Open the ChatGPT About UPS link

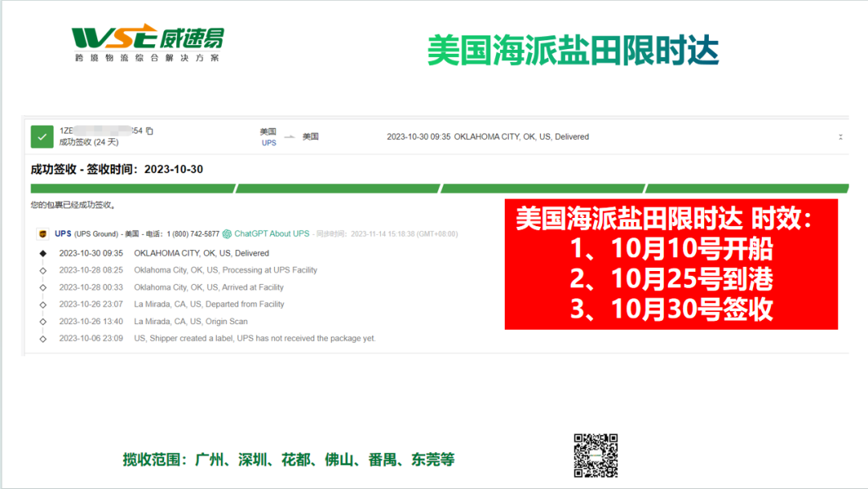(x=272, y=234)
